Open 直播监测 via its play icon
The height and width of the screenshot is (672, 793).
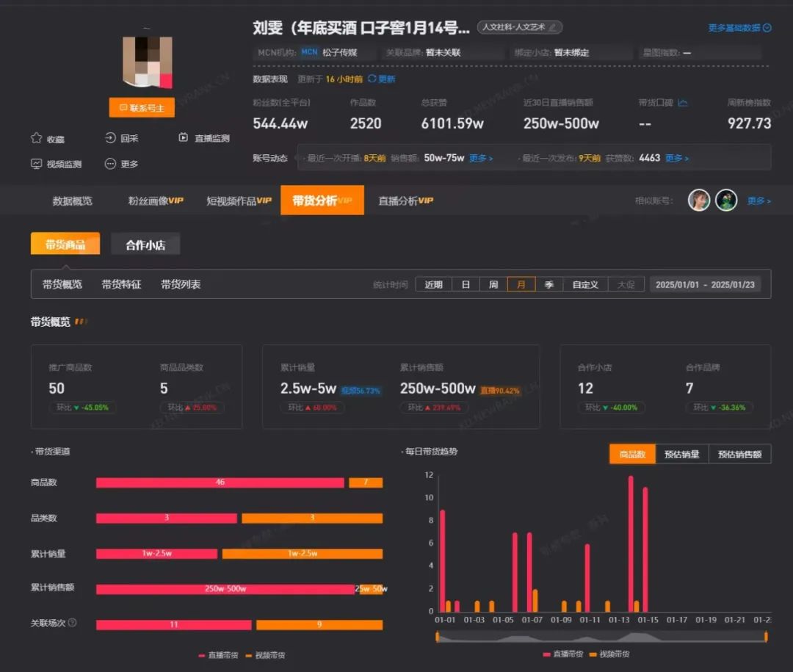pyautogui.click(x=184, y=138)
